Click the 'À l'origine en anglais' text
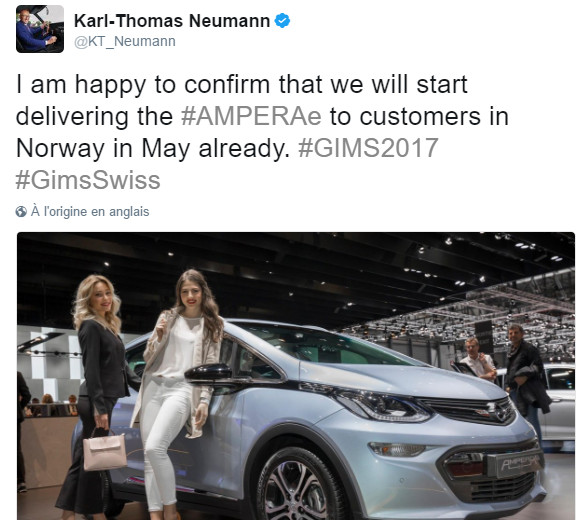Viewport: 587px width, 520px height. (90, 212)
